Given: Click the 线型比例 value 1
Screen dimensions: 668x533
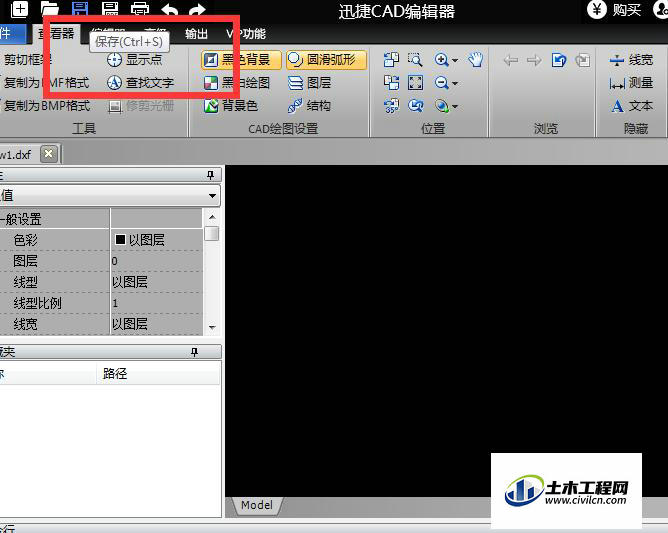Looking at the screenshot, I should tap(156, 303).
